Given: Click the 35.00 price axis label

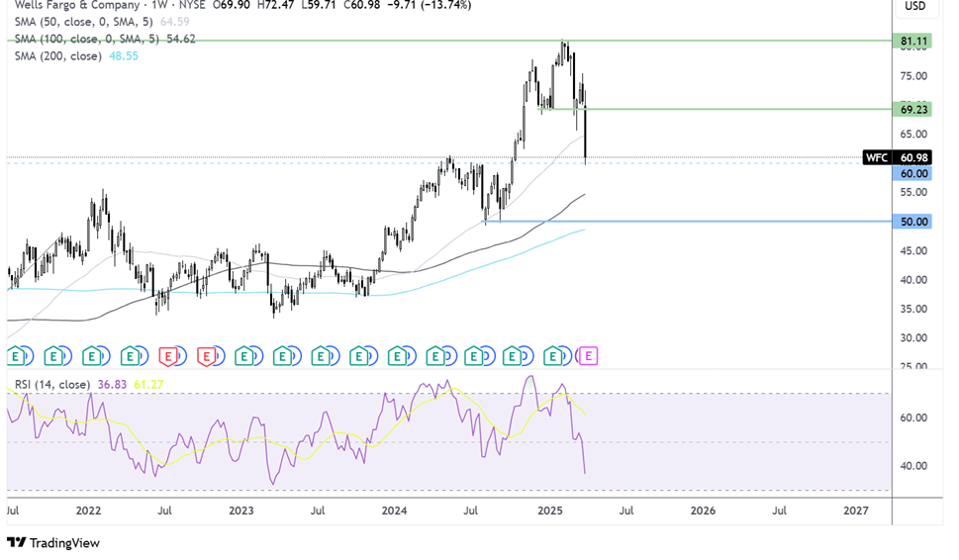Looking at the screenshot, I should (913, 310).
